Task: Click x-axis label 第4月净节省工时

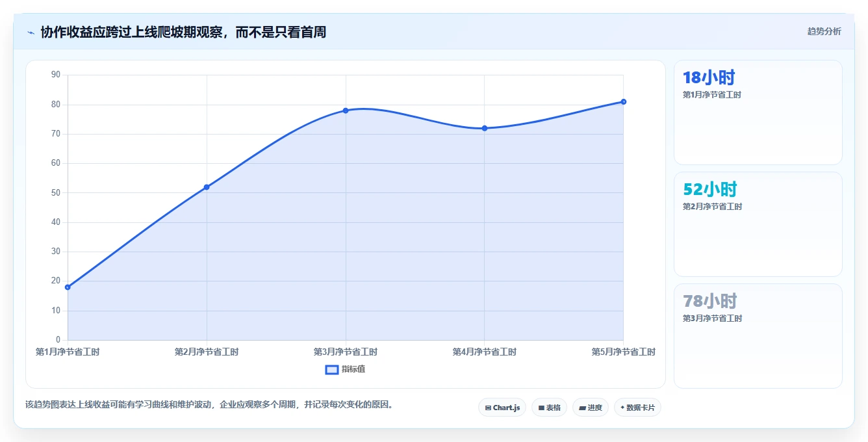Action: [x=485, y=352]
